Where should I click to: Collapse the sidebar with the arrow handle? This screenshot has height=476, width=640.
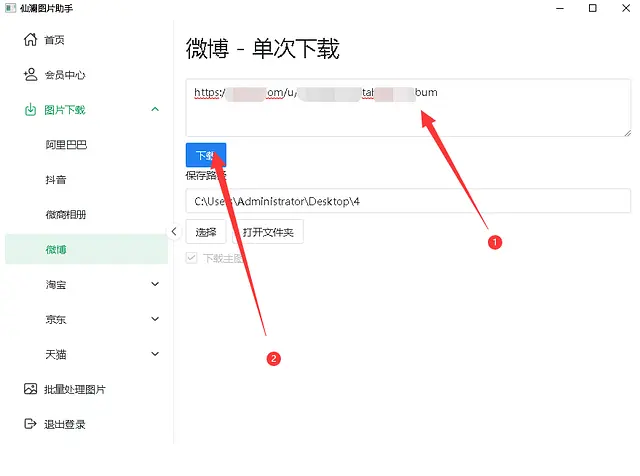(174, 231)
